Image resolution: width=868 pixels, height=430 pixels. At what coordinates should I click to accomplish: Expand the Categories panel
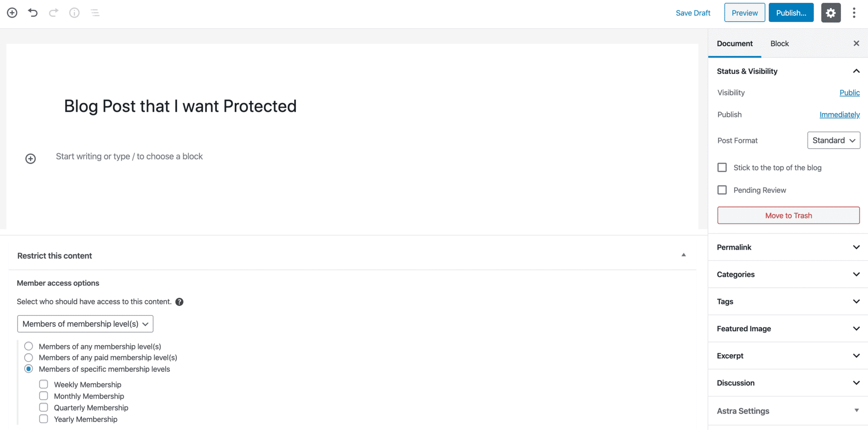click(787, 274)
